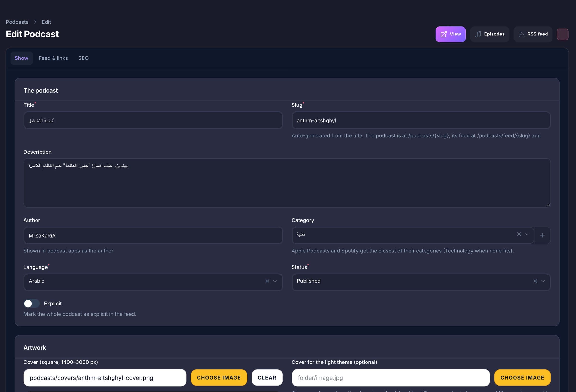Clear the cover image path
Screen dimensions: 576x392
(267, 377)
